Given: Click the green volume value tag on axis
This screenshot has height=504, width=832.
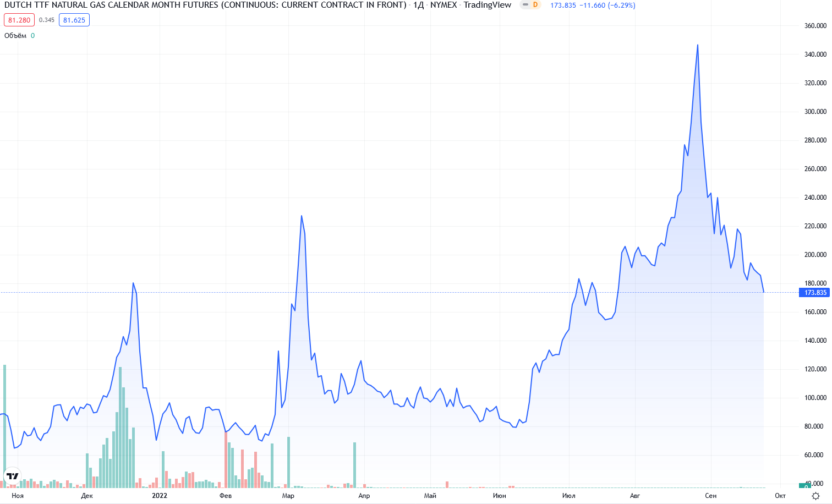Looking at the screenshot, I should (x=804, y=486).
